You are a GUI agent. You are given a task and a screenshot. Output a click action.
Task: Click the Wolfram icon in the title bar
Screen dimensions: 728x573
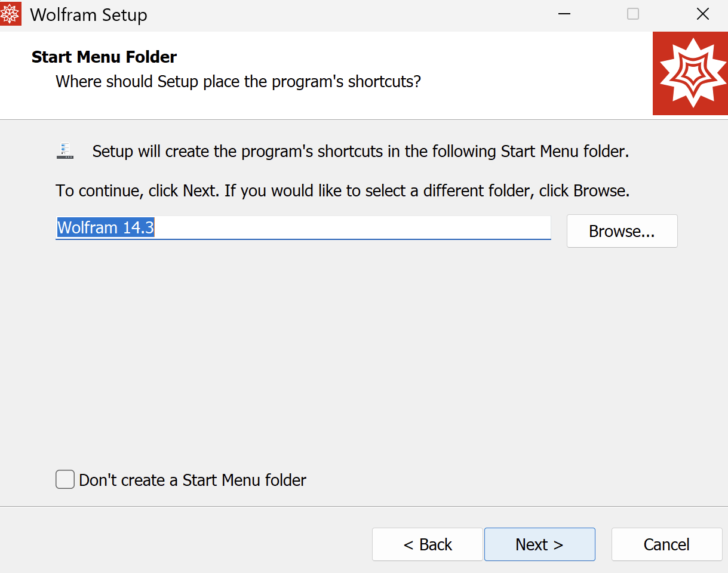point(10,14)
